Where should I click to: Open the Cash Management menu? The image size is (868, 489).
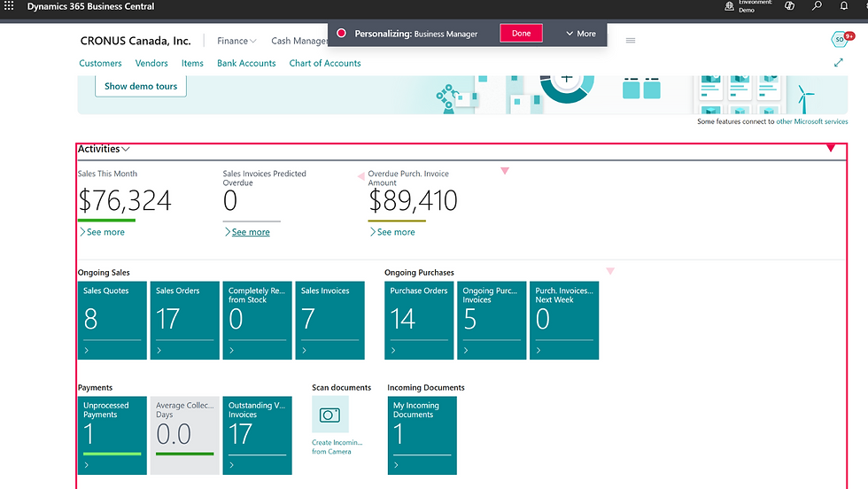(299, 41)
